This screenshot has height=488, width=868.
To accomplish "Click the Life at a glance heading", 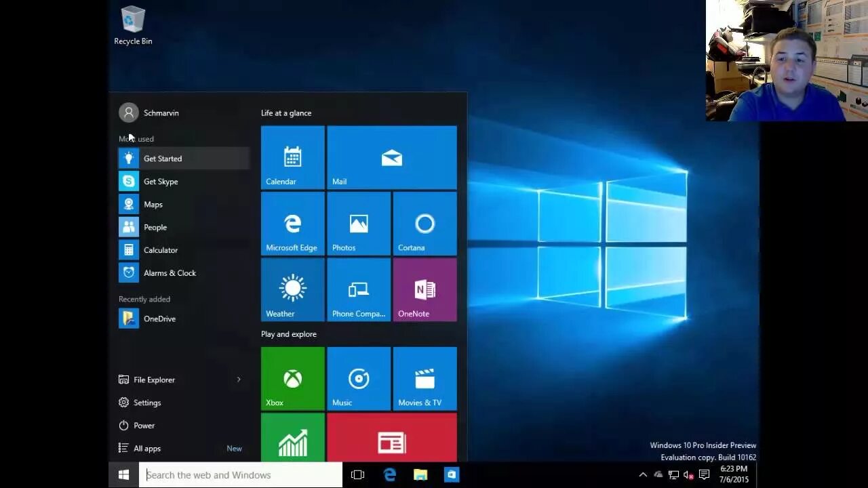I will [286, 113].
